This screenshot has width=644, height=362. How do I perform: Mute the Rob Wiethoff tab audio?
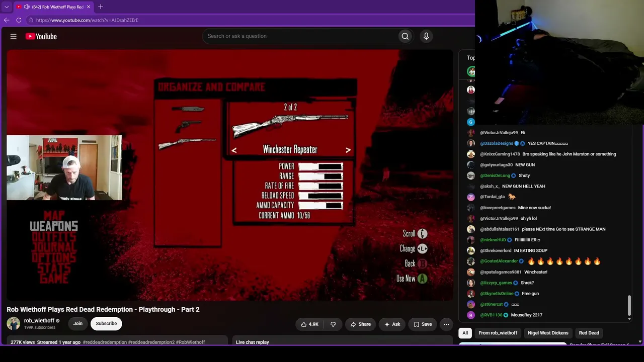pos(27,7)
